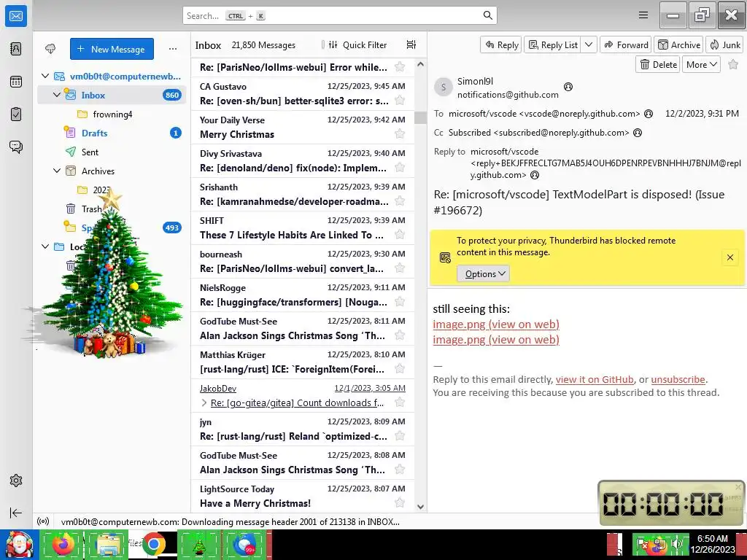Screen dimensions: 747x560
Task: Delete the current message
Action: coord(658,65)
